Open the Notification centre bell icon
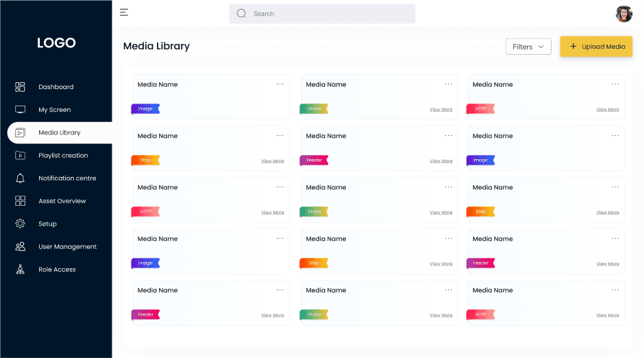This screenshot has width=644, height=358. pyautogui.click(x=20, y=178)
